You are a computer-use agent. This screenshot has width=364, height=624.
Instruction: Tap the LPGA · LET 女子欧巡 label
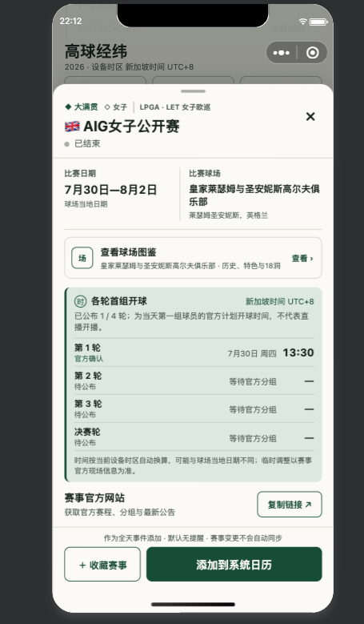(175, 107)
